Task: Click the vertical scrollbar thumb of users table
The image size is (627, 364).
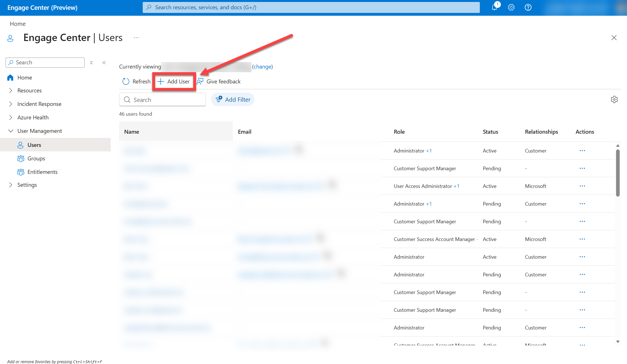Action: click(618, 173)
